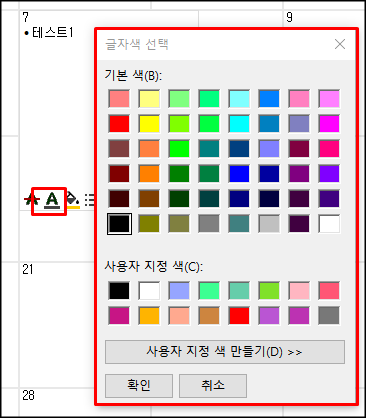Choose azure blue basic color swatch
Screen dimensions: 366x418
click(x=269, y=99)
